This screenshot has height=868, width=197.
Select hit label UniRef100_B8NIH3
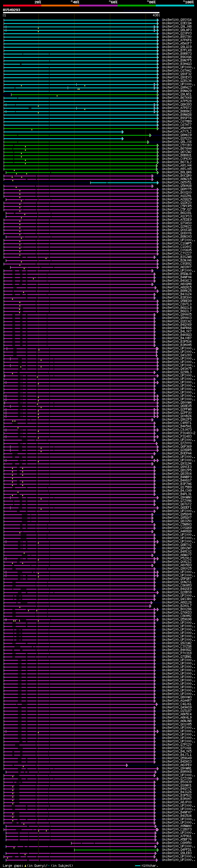point(176,236)
